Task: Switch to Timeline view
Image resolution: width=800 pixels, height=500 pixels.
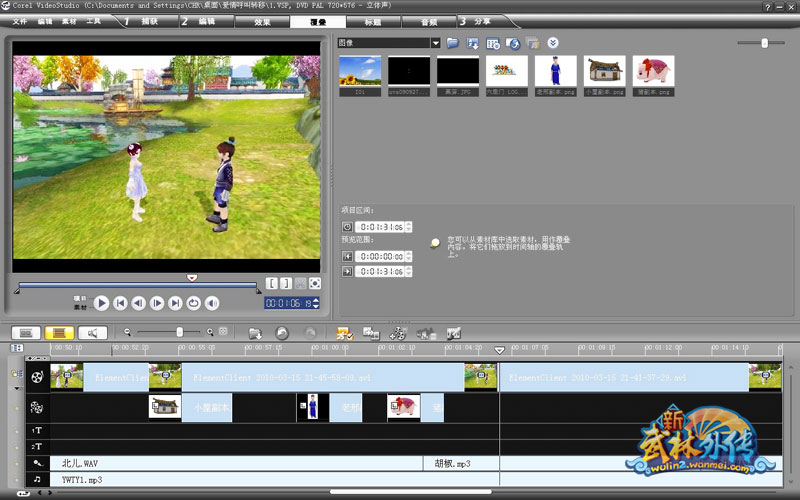Action: click(59, 333)
